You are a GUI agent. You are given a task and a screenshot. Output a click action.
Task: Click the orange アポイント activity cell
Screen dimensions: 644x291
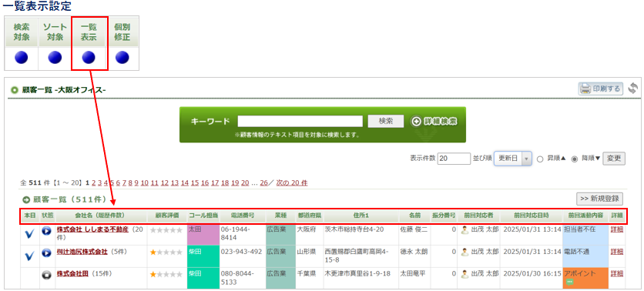click(x=585, y=278)
